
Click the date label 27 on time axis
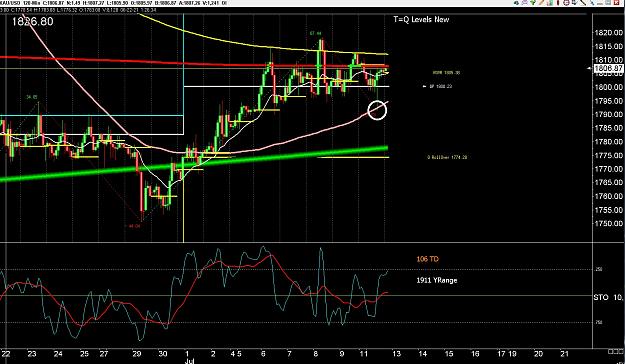[x=104, y=354]
